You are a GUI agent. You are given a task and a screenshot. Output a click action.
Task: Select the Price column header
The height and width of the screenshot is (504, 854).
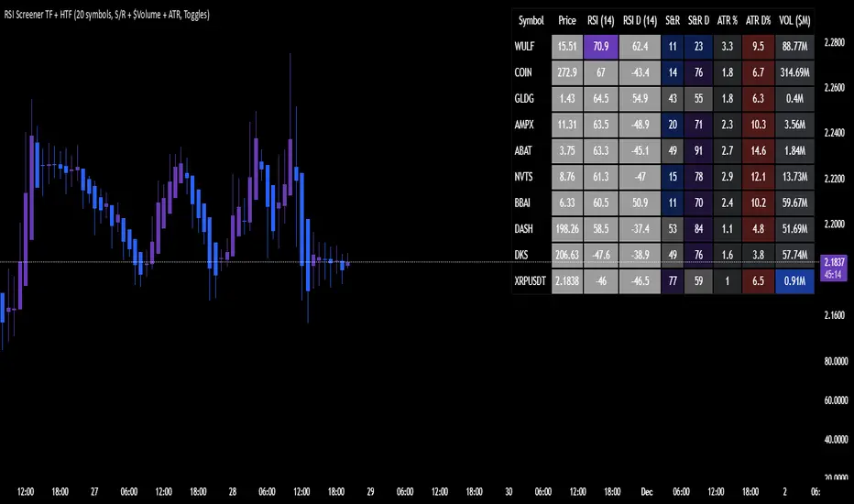(567, 21)
